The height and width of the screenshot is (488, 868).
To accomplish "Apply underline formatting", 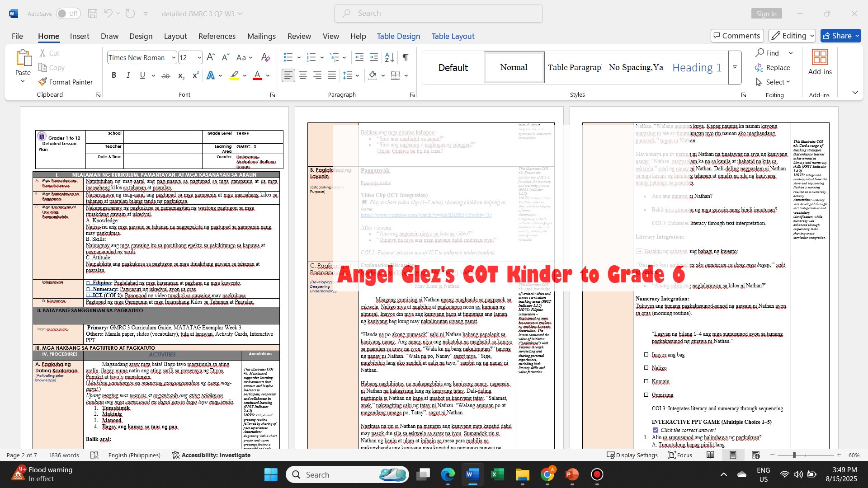I will (143, 75).
